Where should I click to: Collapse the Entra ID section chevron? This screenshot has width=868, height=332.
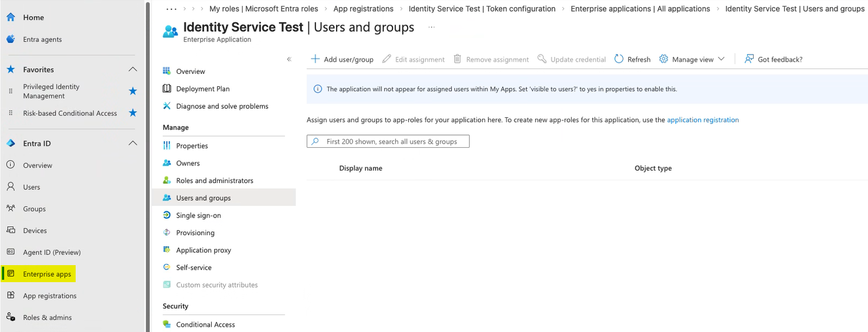133,143
